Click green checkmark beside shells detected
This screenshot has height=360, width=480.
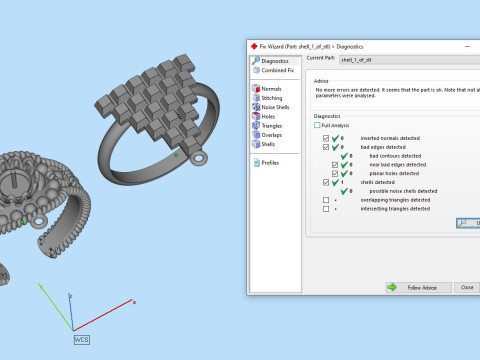(335, 182)
